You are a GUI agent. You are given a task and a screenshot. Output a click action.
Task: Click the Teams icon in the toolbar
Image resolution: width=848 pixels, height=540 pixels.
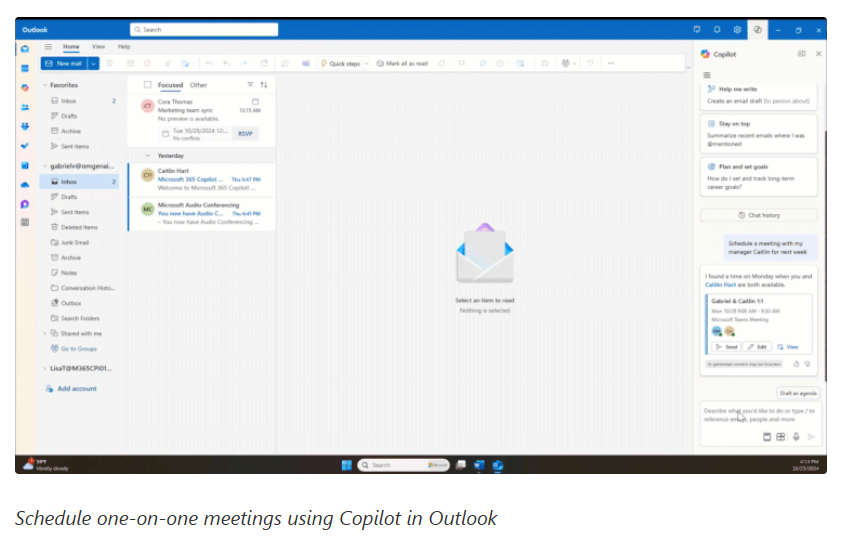point(306,63)
